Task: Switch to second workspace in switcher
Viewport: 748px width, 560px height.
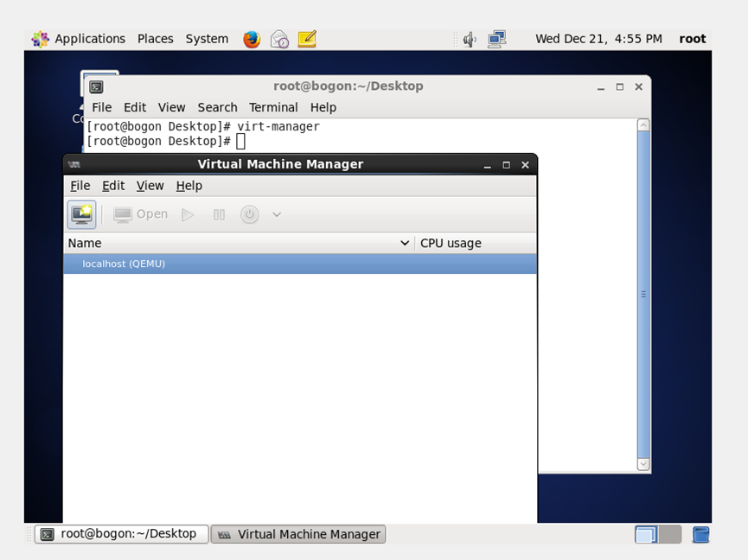Action: coord(670,534)
